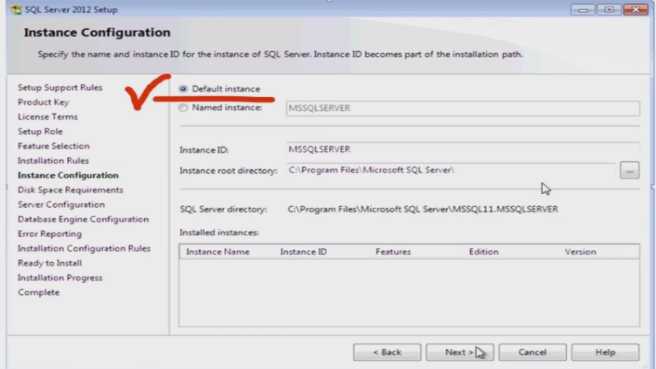Select Server Configuration step in sidebar
Screen dimensions: 656x369
[x=61, y=205]
